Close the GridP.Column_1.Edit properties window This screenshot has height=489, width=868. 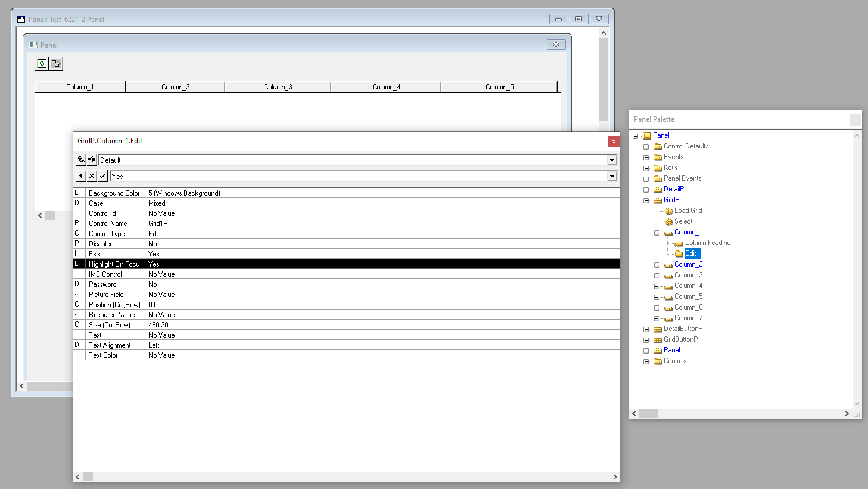point(614,141)
